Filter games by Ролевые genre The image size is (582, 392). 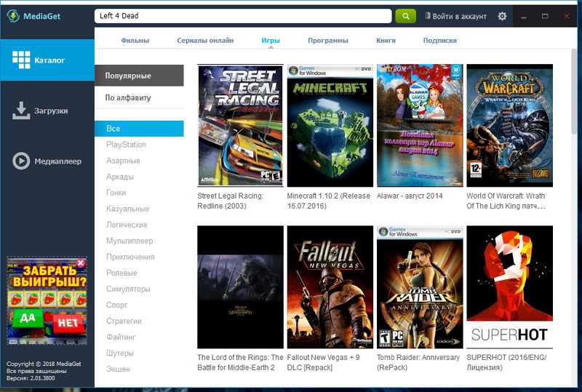[121, 273]
